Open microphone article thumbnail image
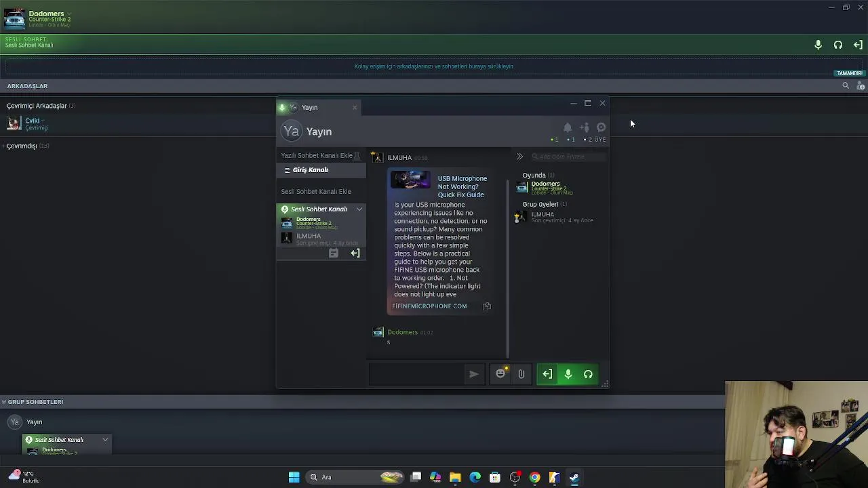 pyautogui.click(x=410, y=180)
